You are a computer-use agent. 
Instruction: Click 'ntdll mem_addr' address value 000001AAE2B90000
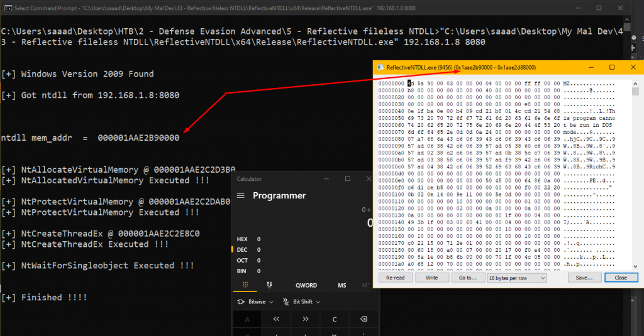coord(138,138)
